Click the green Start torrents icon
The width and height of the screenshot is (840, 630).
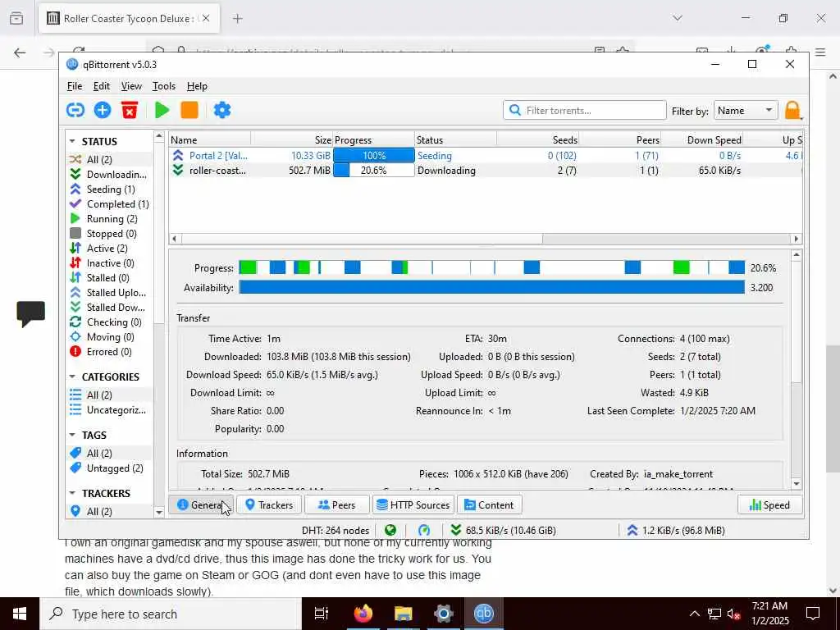(x=162, y=110)
